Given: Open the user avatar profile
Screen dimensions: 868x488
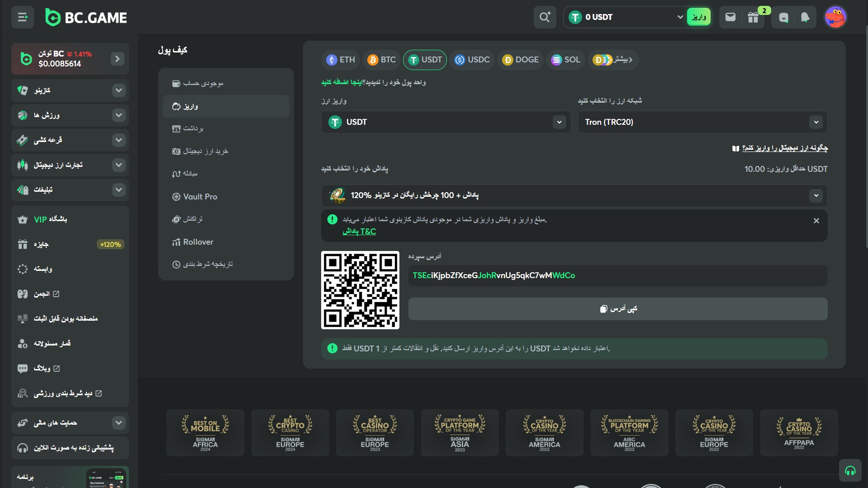Looking at the screenshot, I should point(835,17).
